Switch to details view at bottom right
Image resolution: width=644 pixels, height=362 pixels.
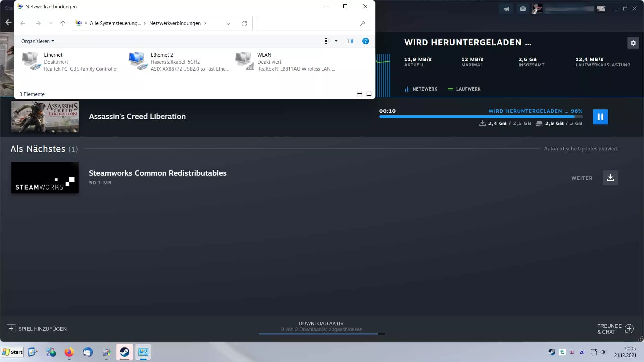(x=360, y=94)
